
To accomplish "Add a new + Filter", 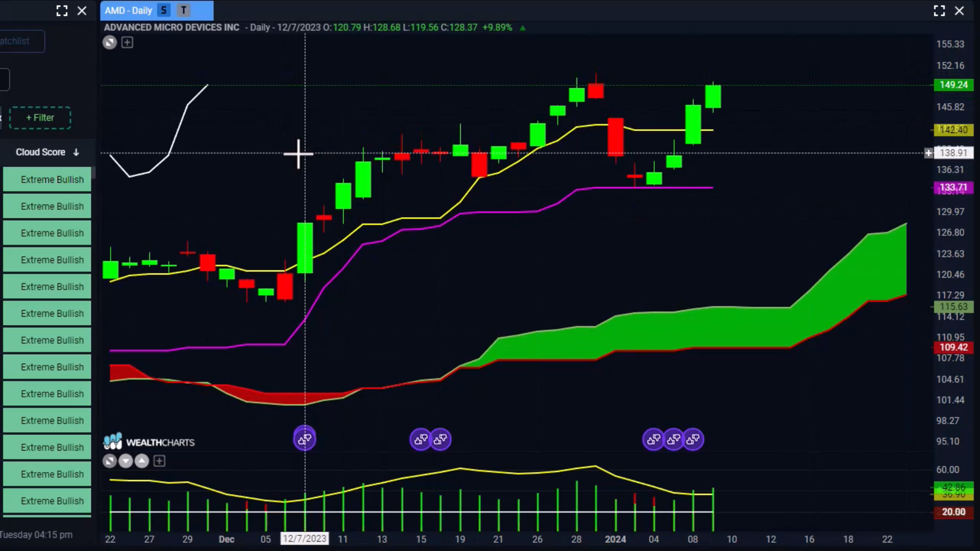I will (40, 118).
